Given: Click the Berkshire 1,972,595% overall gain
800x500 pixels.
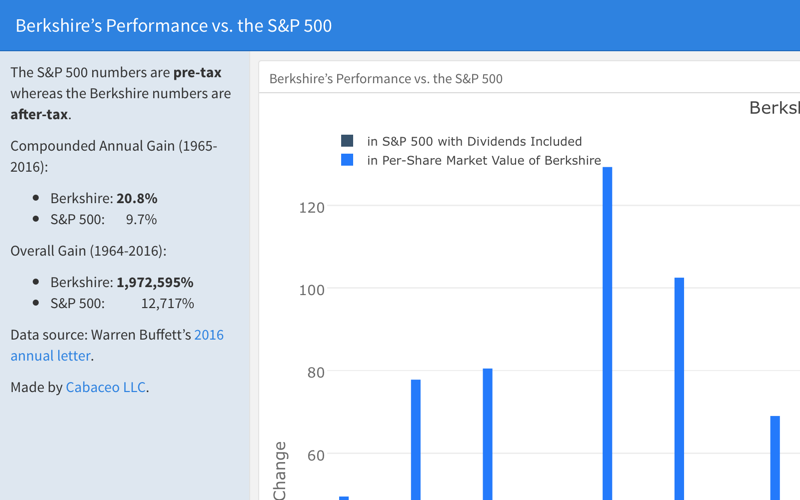Looking at the screenshot, I should [x=155, y=282].
